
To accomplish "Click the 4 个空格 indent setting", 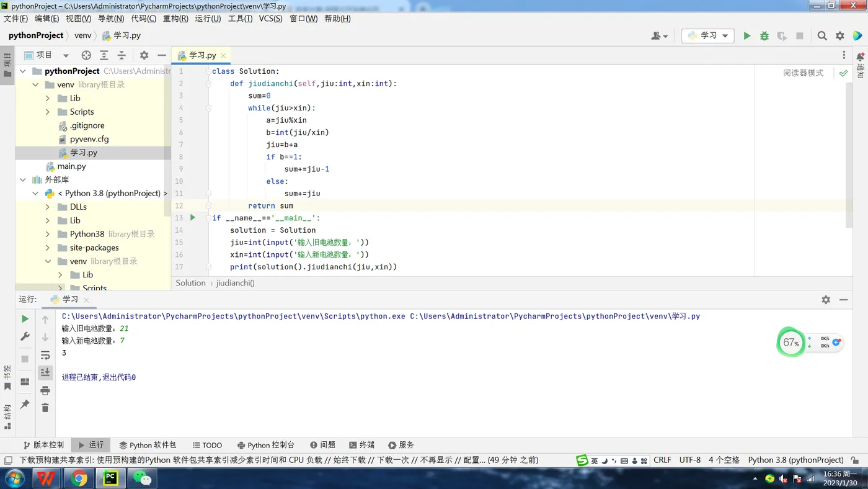I will [724, 460].
